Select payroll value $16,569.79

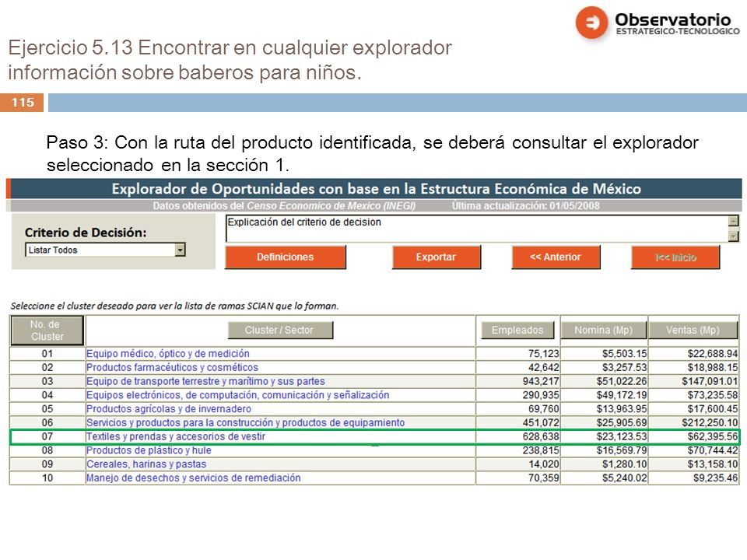[x=622, y=450]
